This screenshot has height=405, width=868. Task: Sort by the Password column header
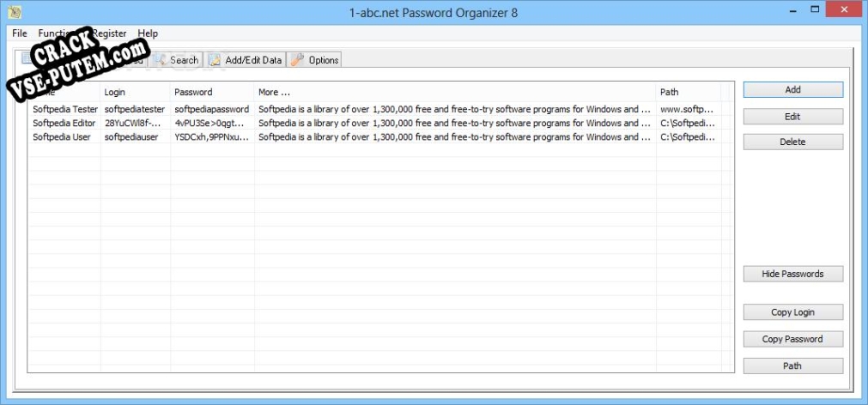click(212, 92)
